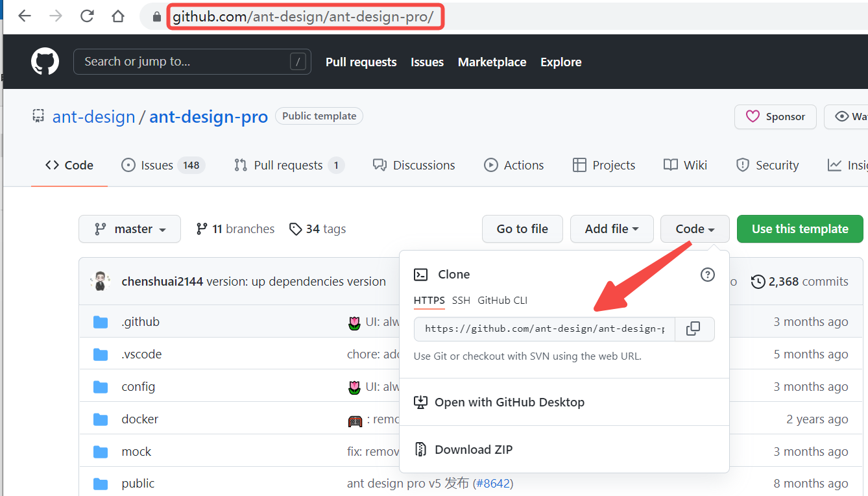Open the docker folder name
868x496 pixels.
tap(140, 419)
